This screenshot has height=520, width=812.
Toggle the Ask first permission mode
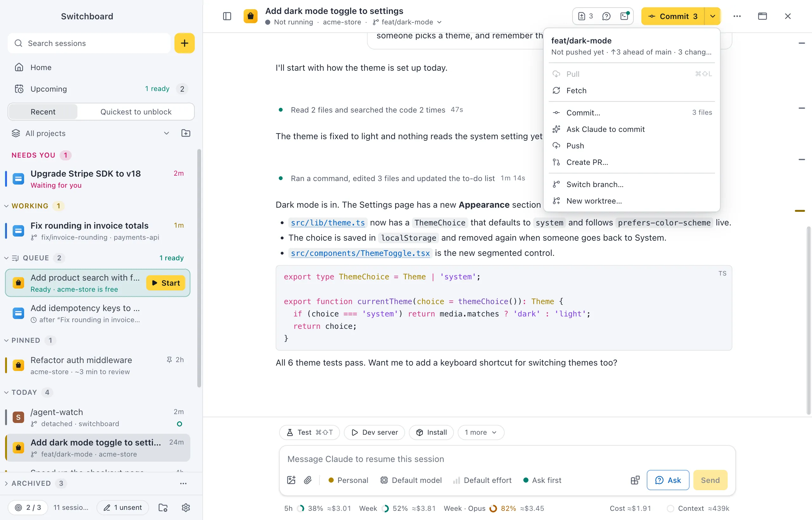[542, 480]
